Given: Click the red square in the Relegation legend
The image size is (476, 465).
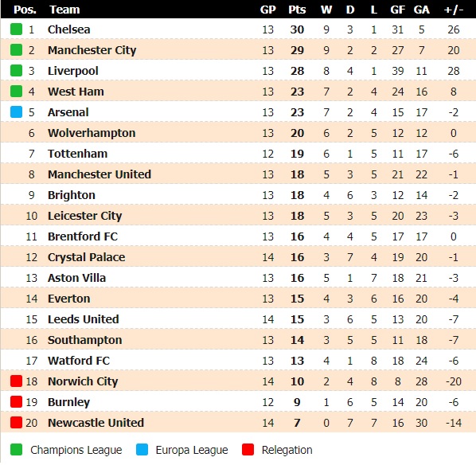Looking at the screenshot, I should point(248,450).
